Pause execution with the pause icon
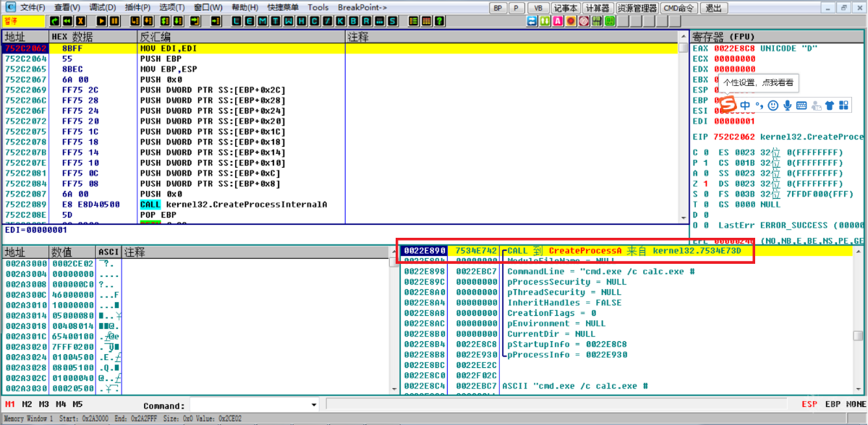 [114, 21]
